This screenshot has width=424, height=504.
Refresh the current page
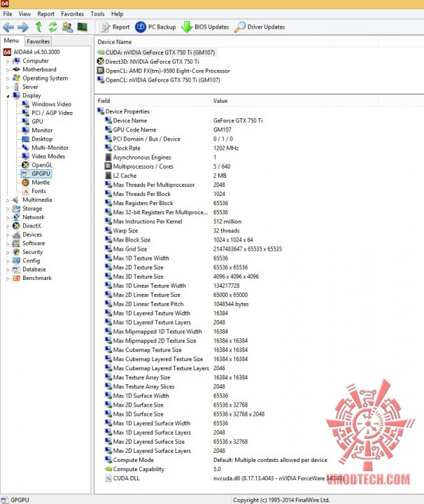[x=52, y=27]
